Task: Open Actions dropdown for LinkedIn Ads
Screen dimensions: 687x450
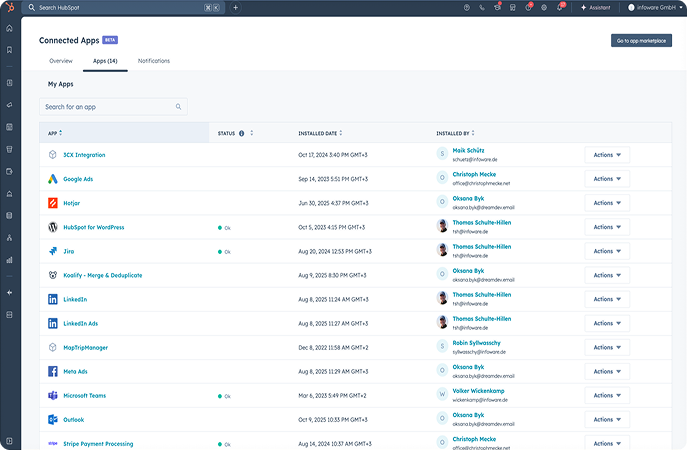Action: click(607, 323)
